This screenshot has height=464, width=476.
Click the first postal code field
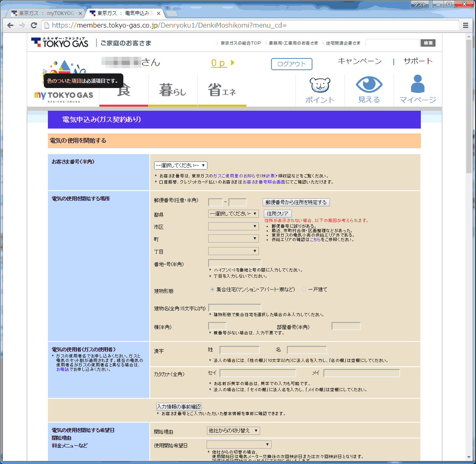point(215,202)
